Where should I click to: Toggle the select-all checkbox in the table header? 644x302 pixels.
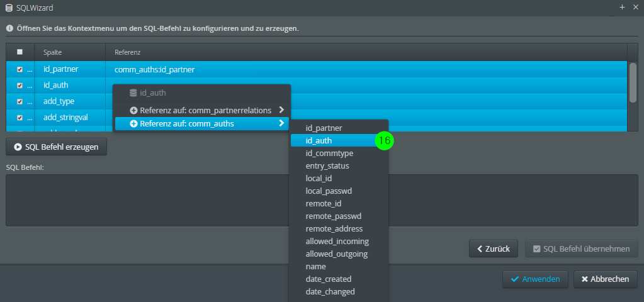(x=20, y=52)
